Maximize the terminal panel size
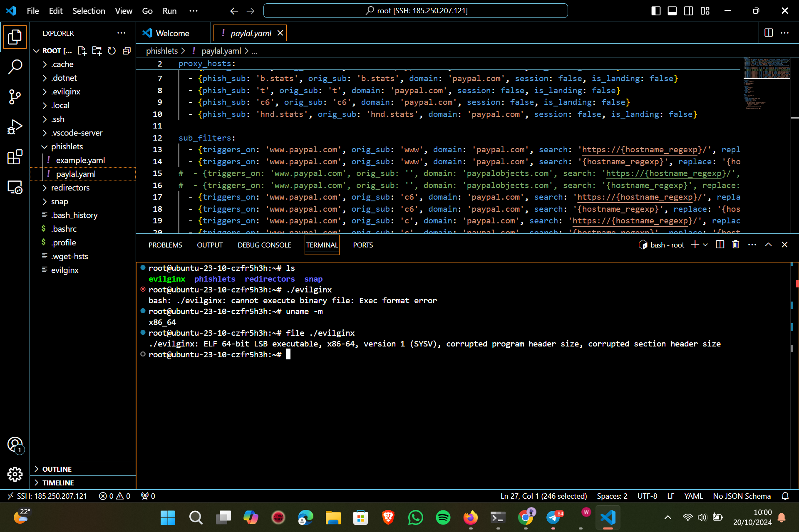The height and width of the screenshot is (532, 799). 768,245
